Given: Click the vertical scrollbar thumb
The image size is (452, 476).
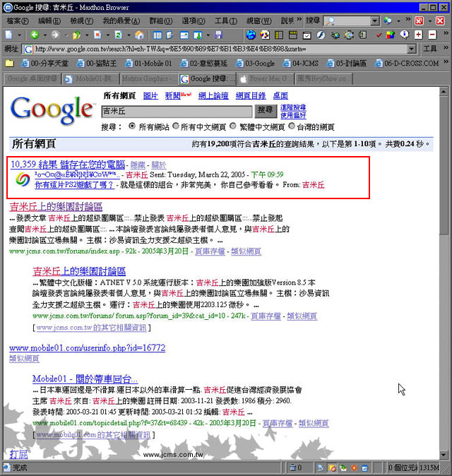Looking at the screenshot, I should pyautogui.click(x=444, y=165).
